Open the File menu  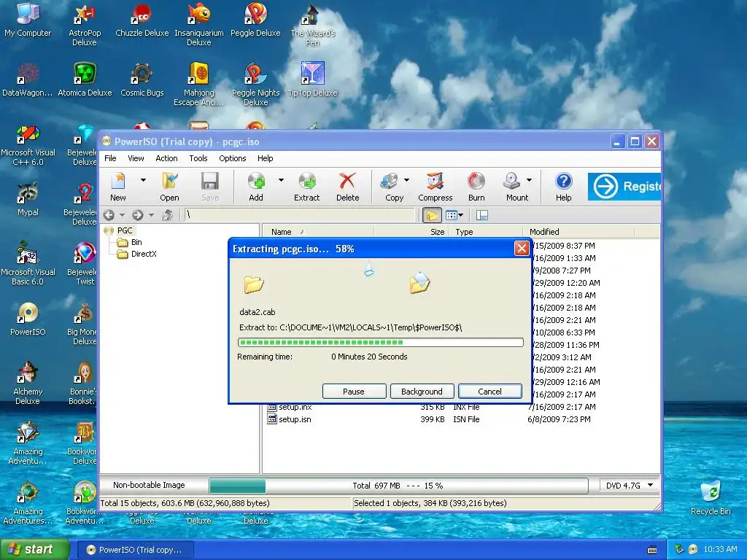click(110, 158)
